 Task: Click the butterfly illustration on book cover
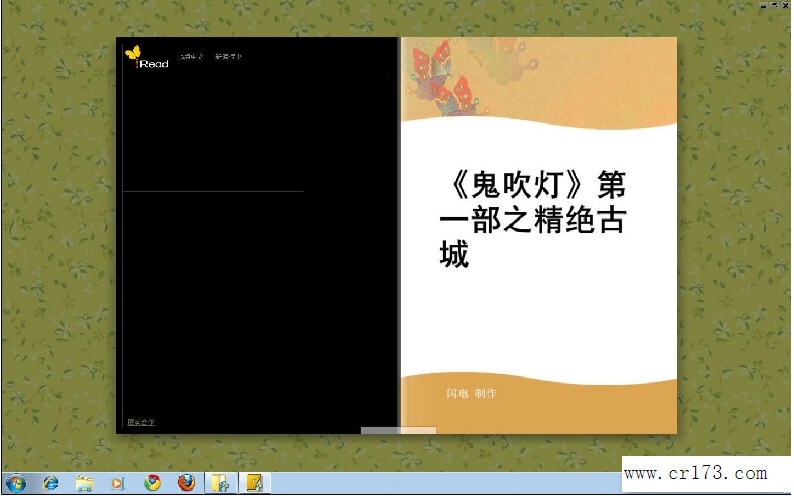tap(446, 77)
